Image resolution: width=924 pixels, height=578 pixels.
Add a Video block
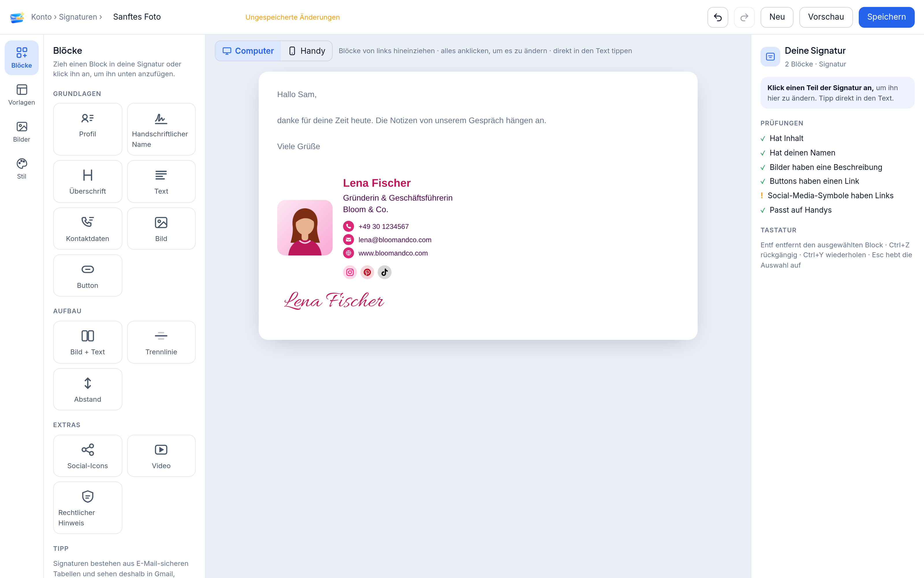161,456
